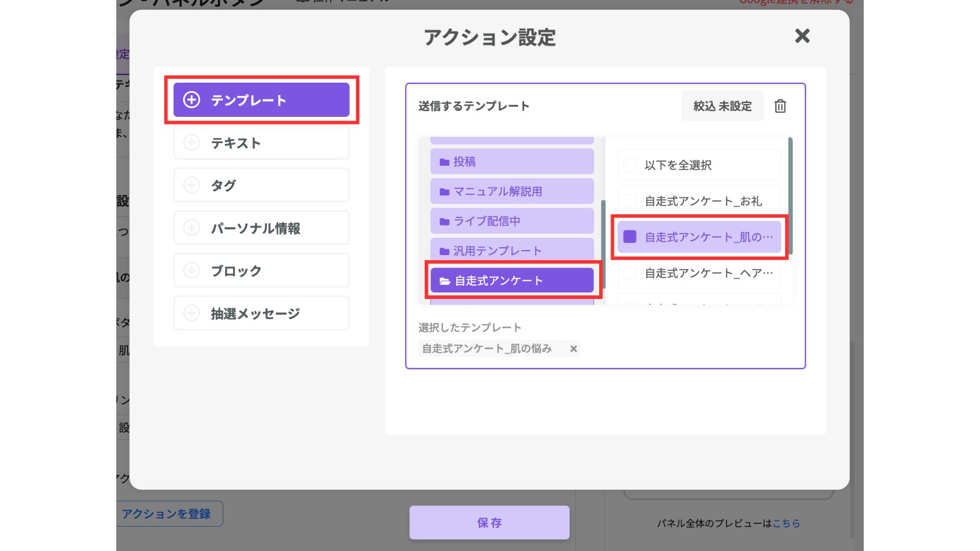Viewport: 980px width, 551px height.
Task: Uncheck the 自走式アンケート_肌の… checkbox
Action: click(630, 237)
